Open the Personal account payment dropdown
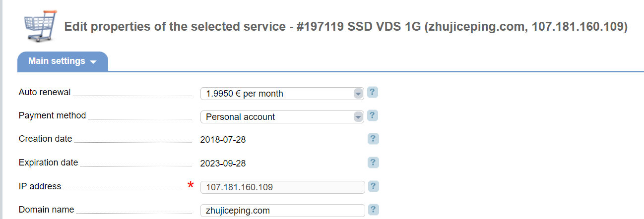Image resolution: width=644 pixels, height=219 pixels. (282, 117)
